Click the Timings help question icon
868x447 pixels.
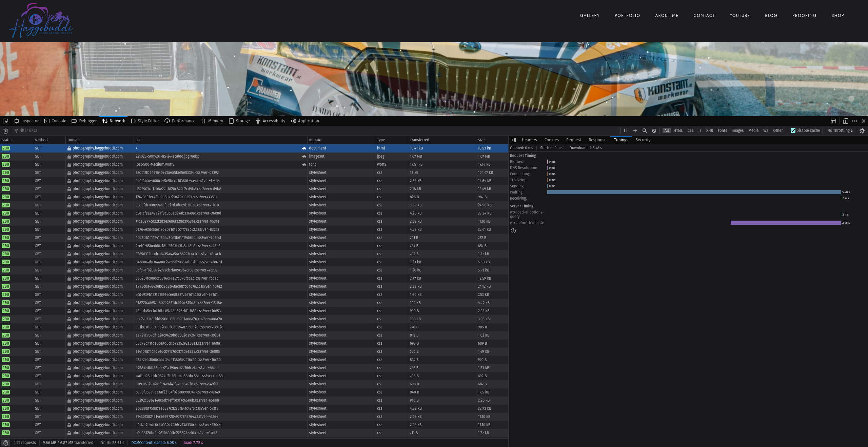[513, 231]
